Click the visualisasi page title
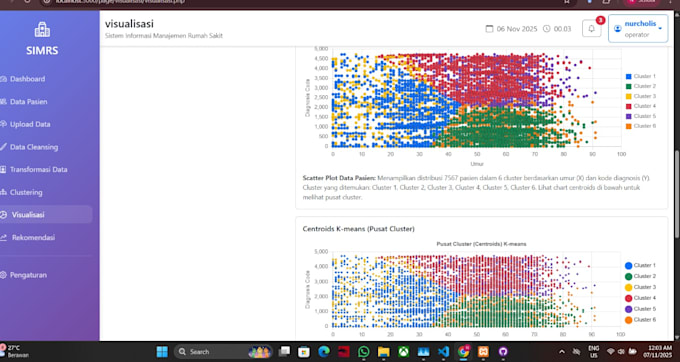 [129, 24]
